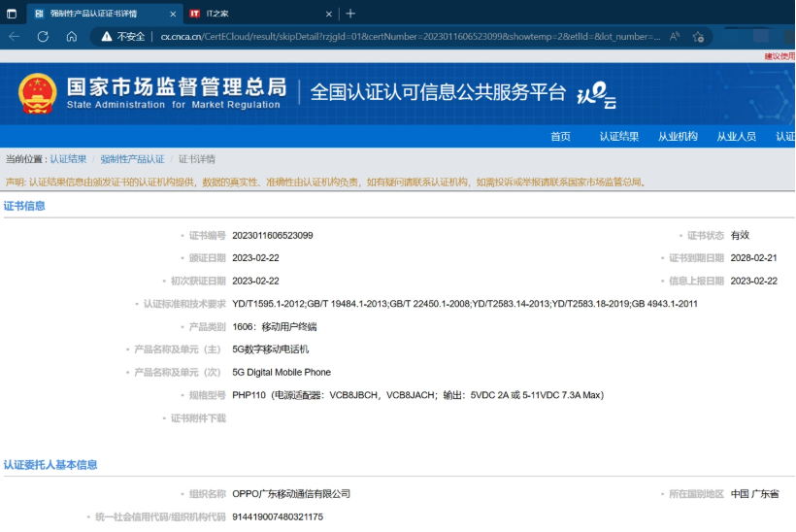Viewport: 796px width, 532px height.
Task: Open 认证结果 in the navigation bar
Action: pyautogui.click(x=618, y=136)
